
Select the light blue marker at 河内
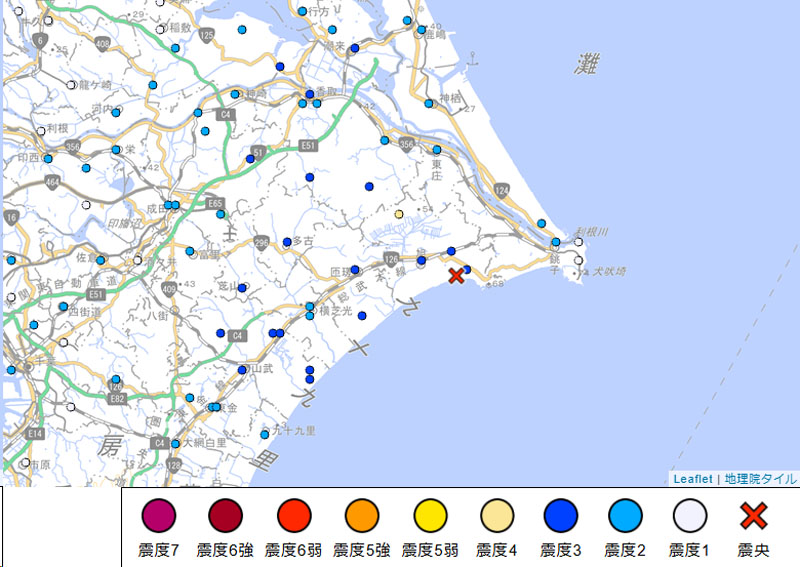[x=116, y=113]
